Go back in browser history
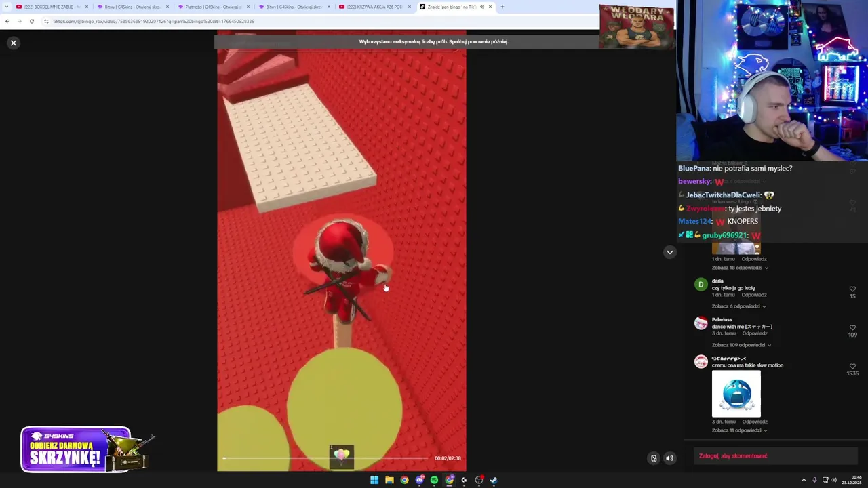The image size is (868, 488). 7,21
